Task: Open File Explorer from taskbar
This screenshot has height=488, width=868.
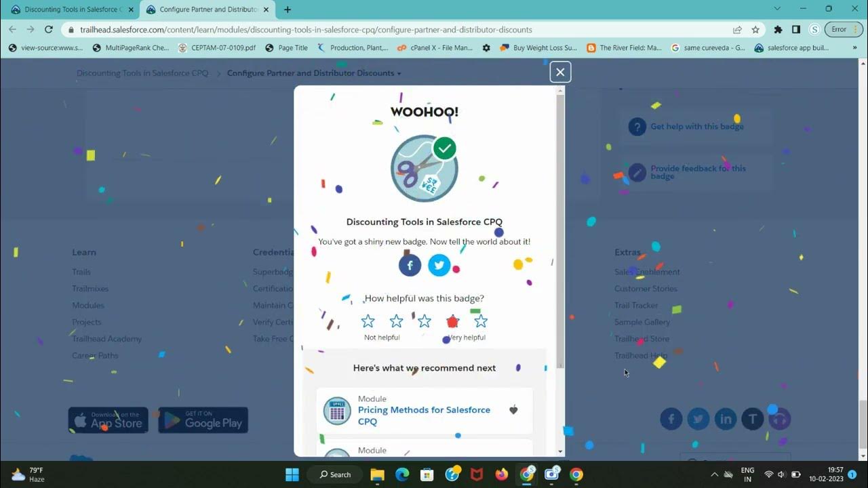Action: (x=378, y=474)
